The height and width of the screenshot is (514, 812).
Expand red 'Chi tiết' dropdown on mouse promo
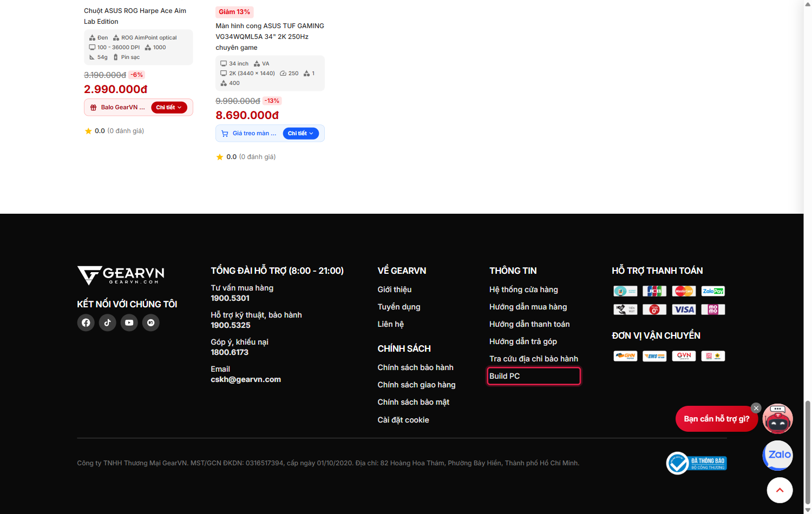[x=169, y=108]
